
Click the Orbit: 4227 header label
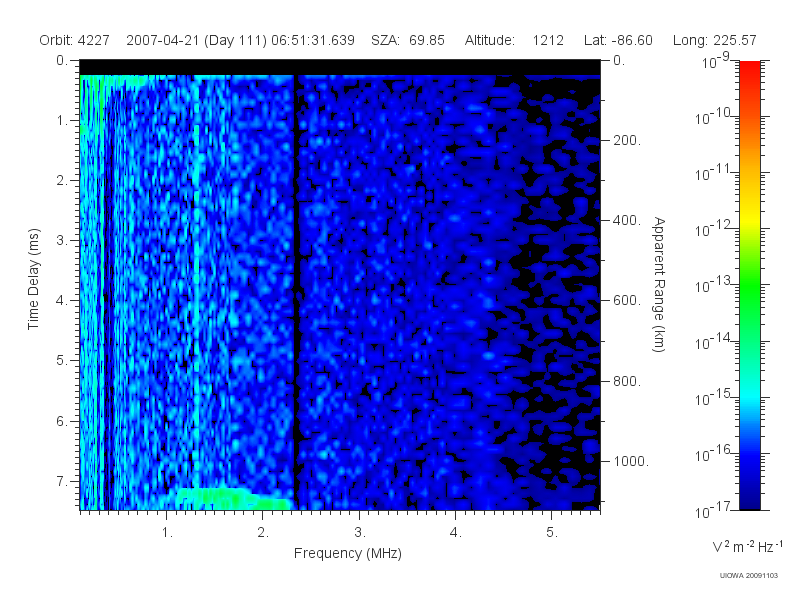[74, 40]
